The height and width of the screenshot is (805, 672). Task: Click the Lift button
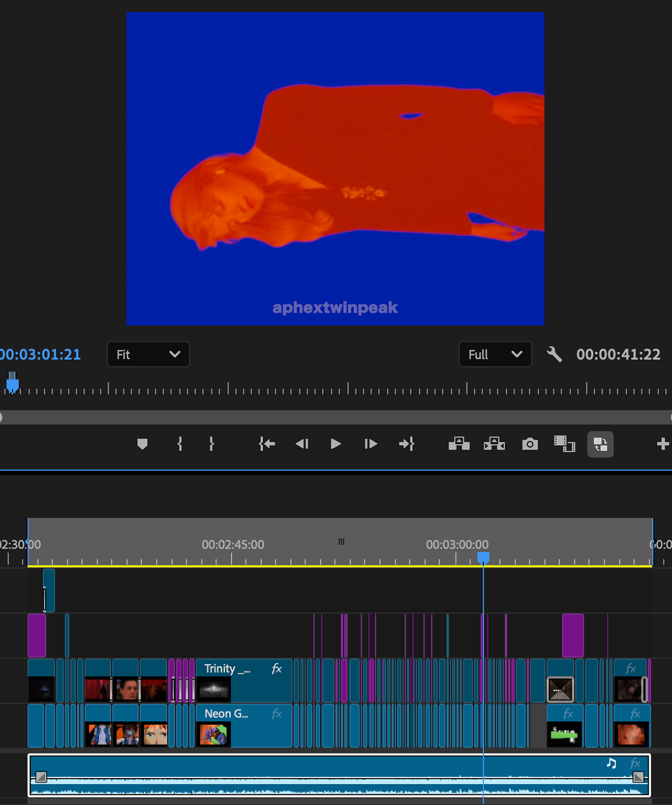(x=459, y=444)
